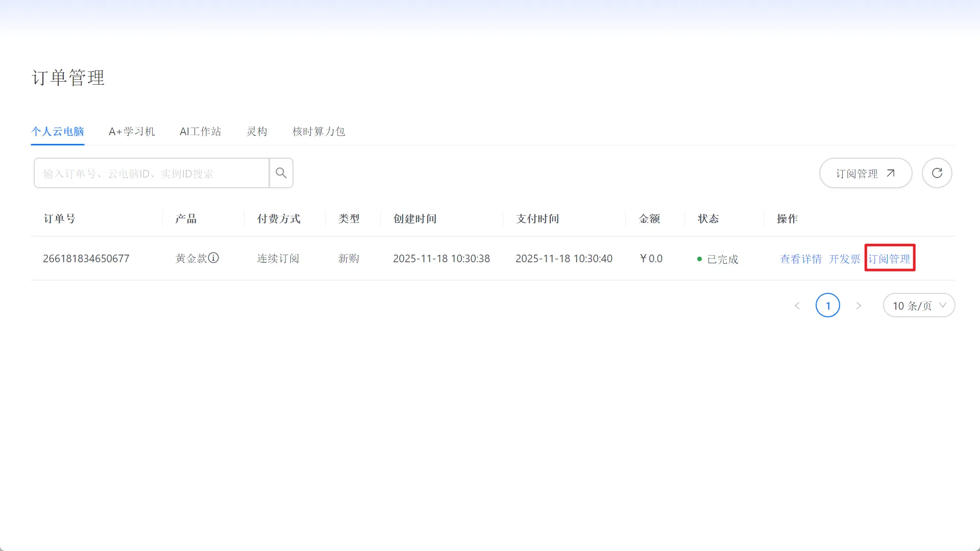Open the 灵构 tab

coord(257,132)
